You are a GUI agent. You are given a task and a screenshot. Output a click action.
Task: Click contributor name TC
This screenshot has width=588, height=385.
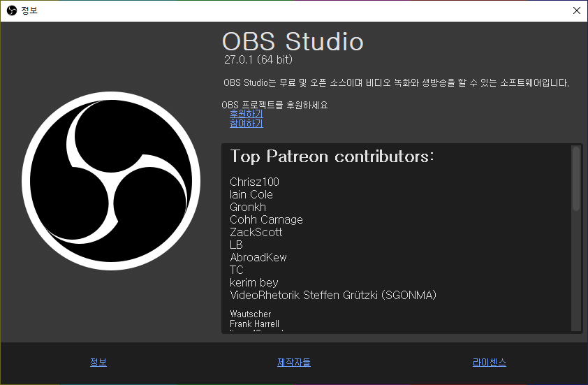pos(237,270)
